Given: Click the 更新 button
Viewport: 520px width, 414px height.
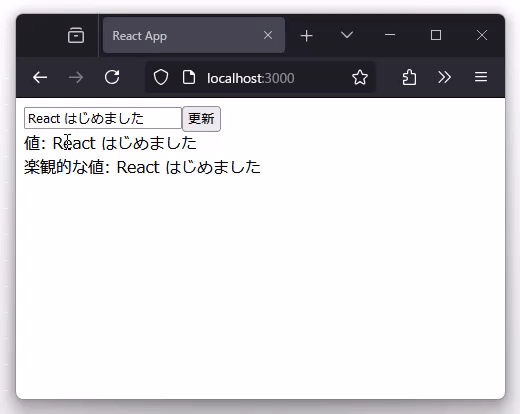Looking at the screenshot, I should click(201, 119).
